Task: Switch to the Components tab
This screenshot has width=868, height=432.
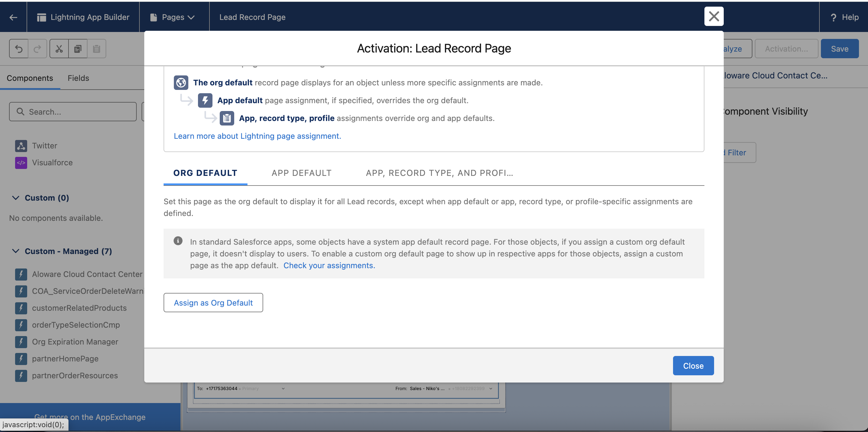Action: click(x=30, y=78)
